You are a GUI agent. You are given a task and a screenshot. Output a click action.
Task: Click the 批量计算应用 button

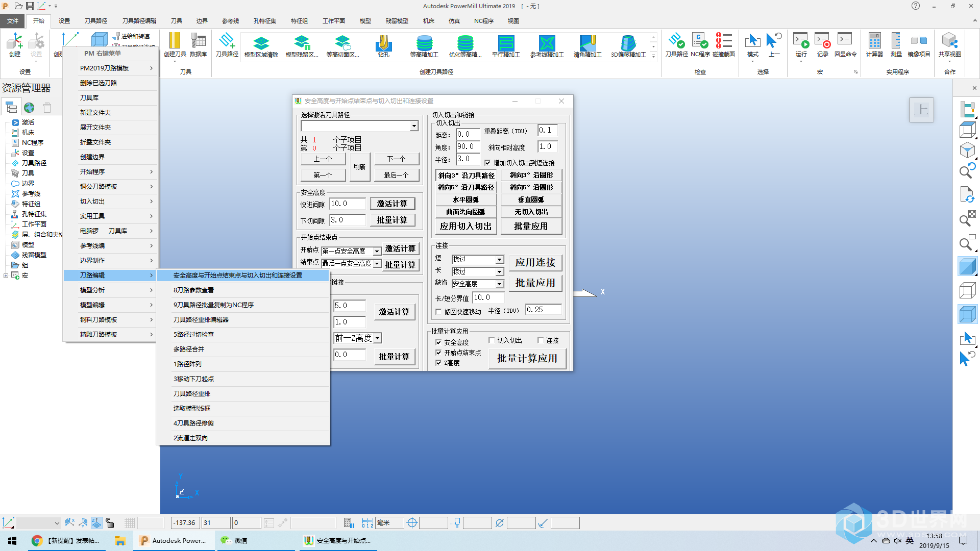tap(527, 358)
